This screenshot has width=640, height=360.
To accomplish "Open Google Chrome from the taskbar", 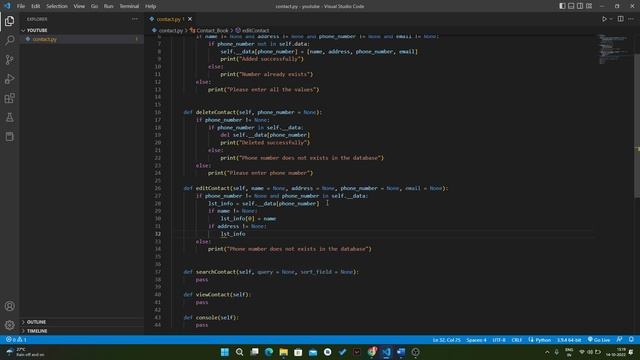I will click(x=372, y=352).
